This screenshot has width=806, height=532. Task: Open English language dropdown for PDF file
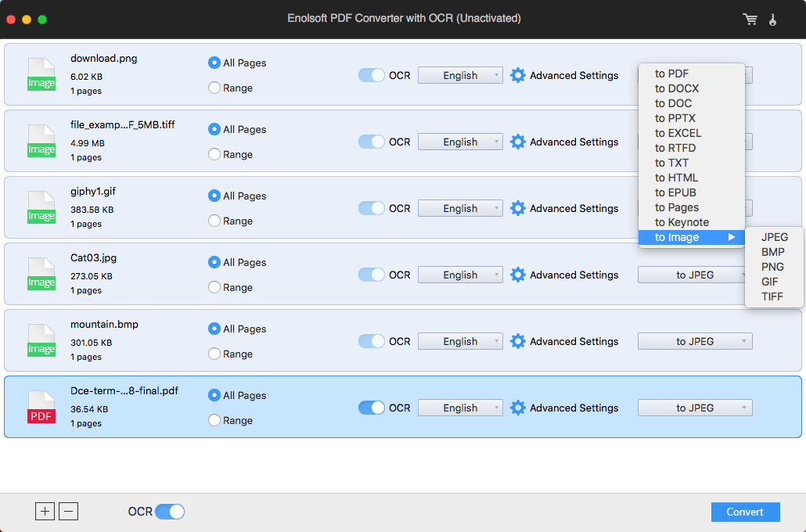(460, 408)
